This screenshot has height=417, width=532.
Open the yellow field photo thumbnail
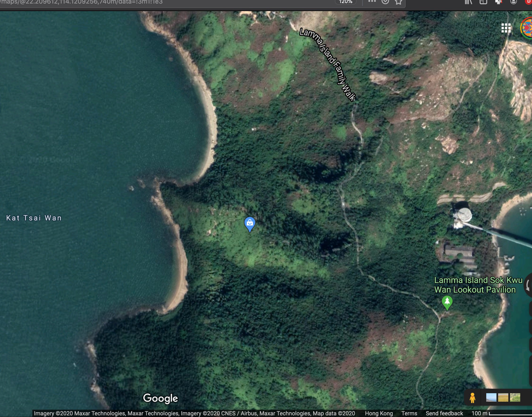pyautogui.click(x=503, y=397)
